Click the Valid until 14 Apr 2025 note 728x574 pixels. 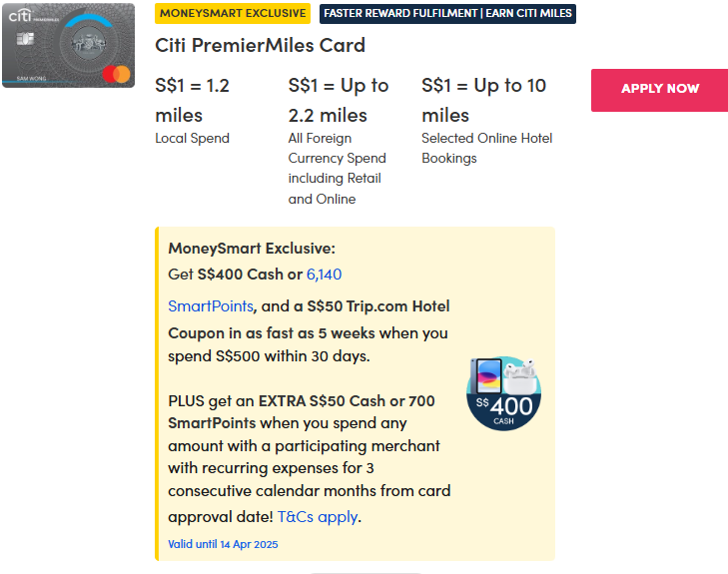point(223,544)
